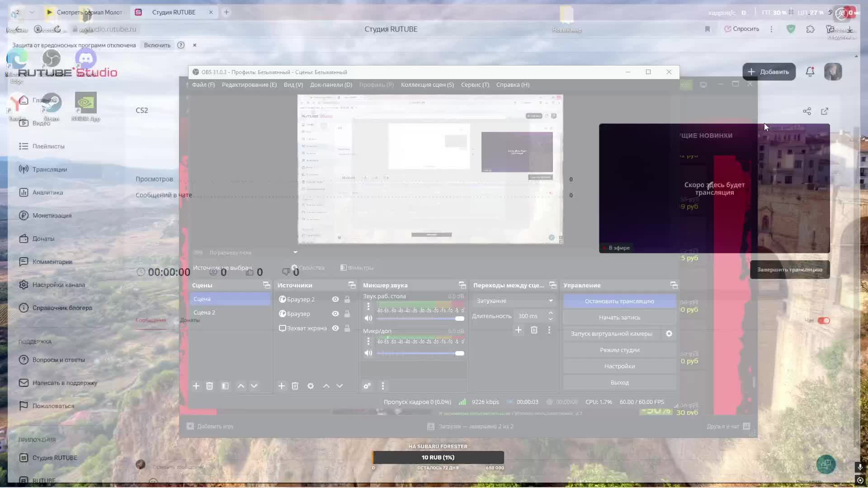Click Остановить трансляцию button
868x488 pixels.
tap(619, 301)
